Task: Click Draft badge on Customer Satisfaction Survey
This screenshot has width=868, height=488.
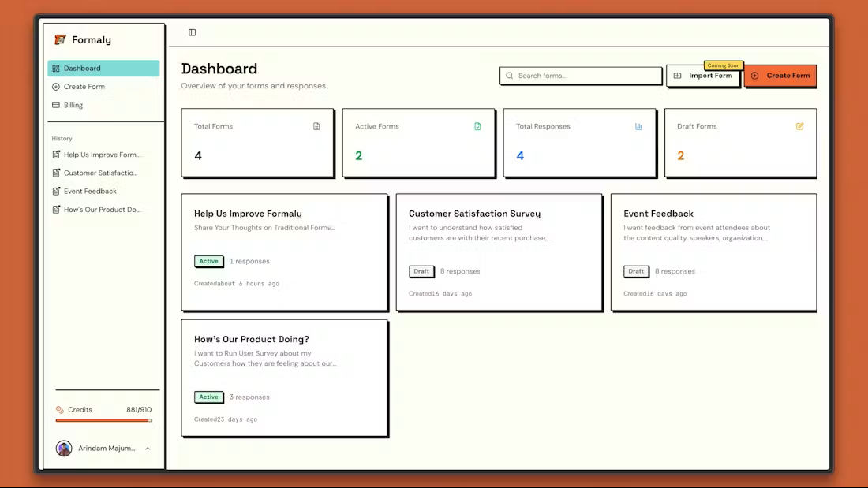Action: click(421, 271)
